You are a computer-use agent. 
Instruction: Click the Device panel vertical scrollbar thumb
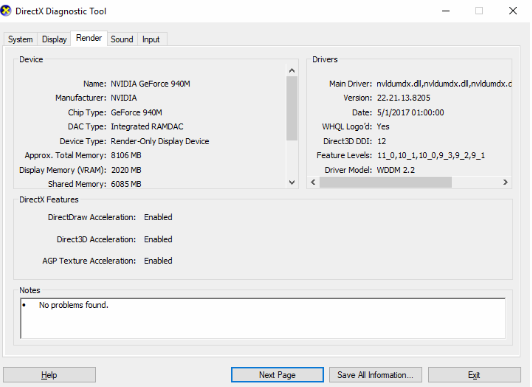[292, 108]
